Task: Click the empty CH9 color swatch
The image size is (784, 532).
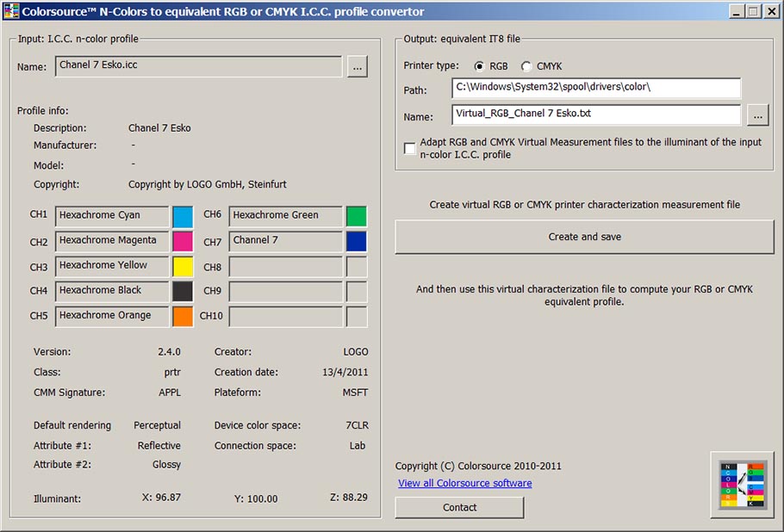Action: (357, 292)
